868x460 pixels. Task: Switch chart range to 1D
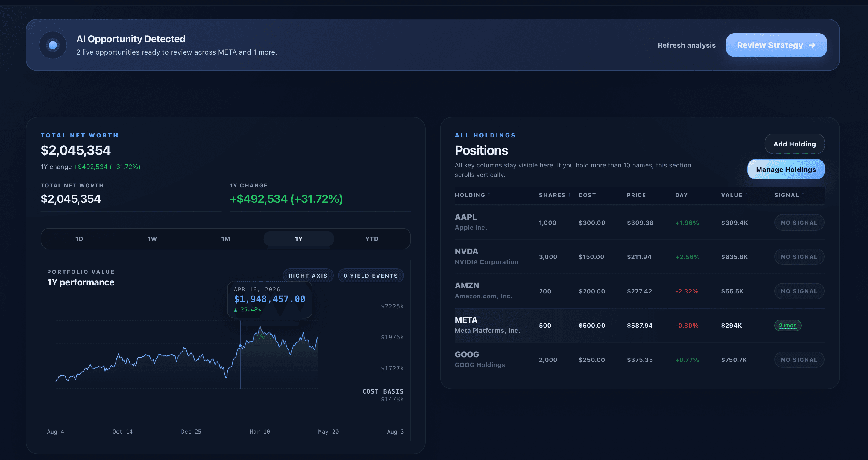point(79,239)
